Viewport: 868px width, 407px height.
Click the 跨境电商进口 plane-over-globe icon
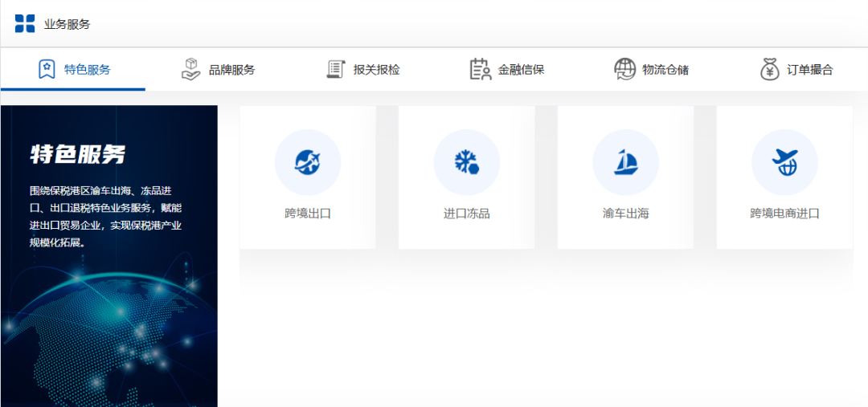click(785, 162)
